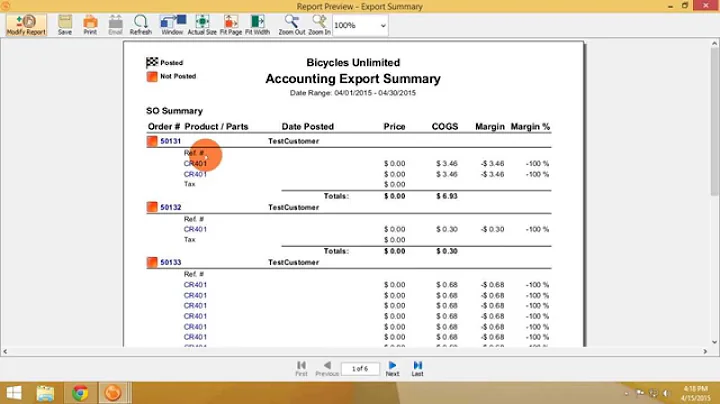This screenshot has height=404, width=720.
Task: Set view to Actual Size
Action: (202, 25)
